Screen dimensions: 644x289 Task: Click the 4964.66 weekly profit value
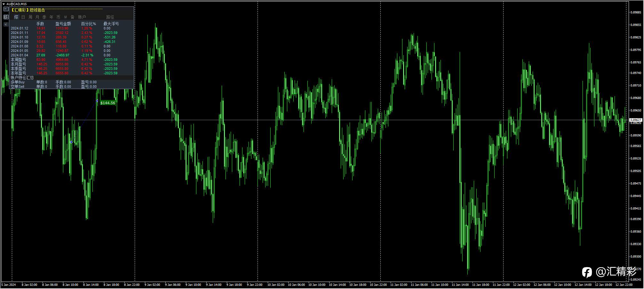coord(62,60)
